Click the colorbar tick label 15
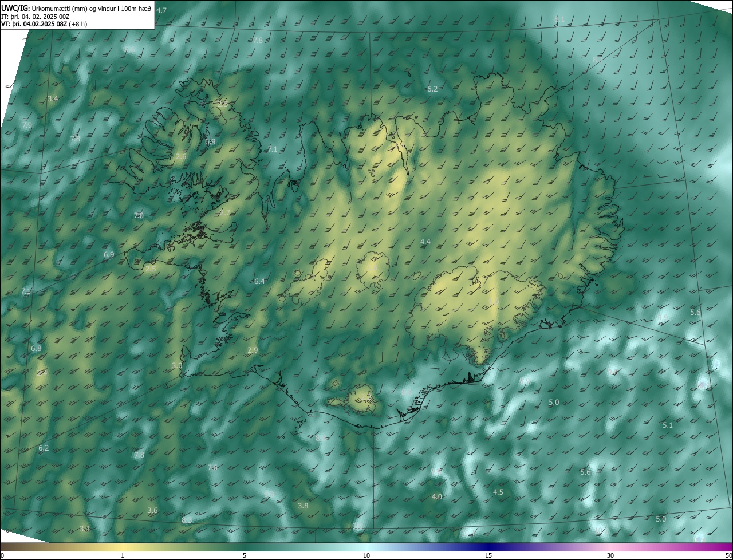733x560 pixels. (x=488, y=555)
